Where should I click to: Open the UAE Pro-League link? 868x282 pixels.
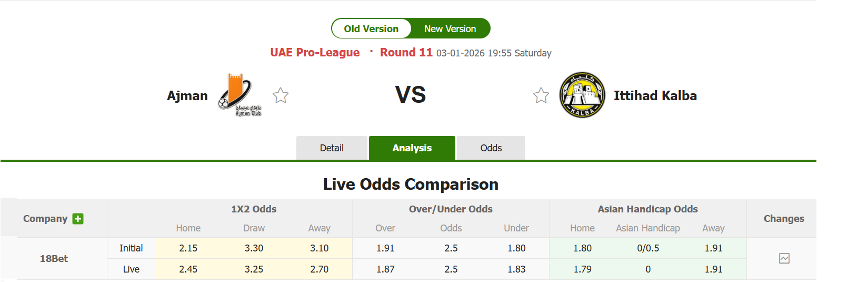coord(315,53)
